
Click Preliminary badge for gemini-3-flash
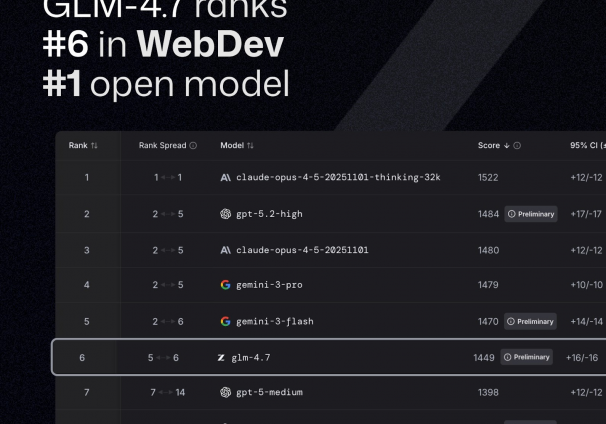point(530,321)
